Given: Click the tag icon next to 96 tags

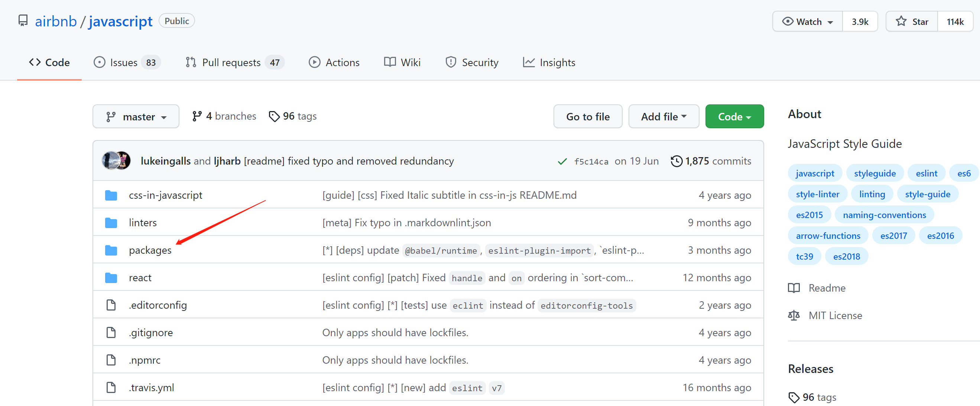Looking at the screenshot, I should (x=274, y=116).
